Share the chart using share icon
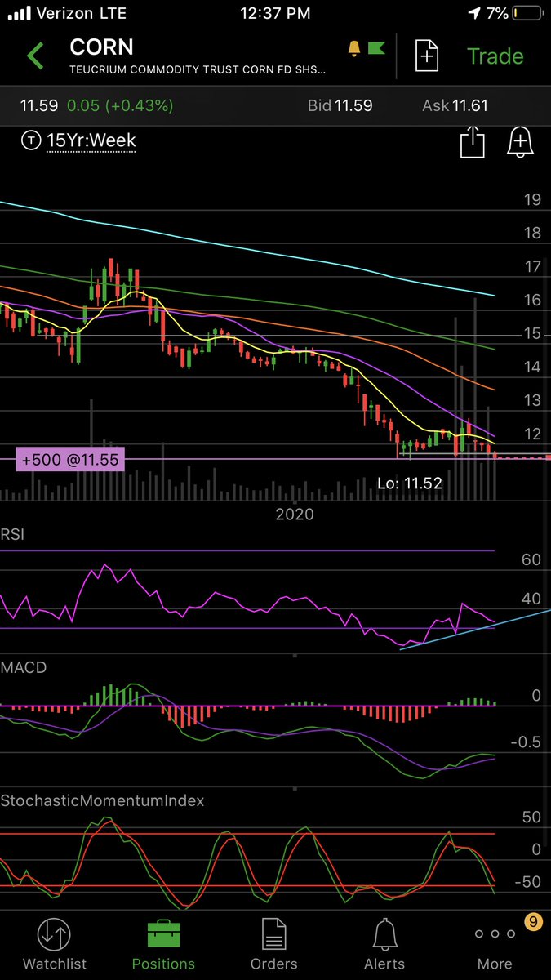The height and width of the screenshot is (980, 551). click(x=472, y=143)
